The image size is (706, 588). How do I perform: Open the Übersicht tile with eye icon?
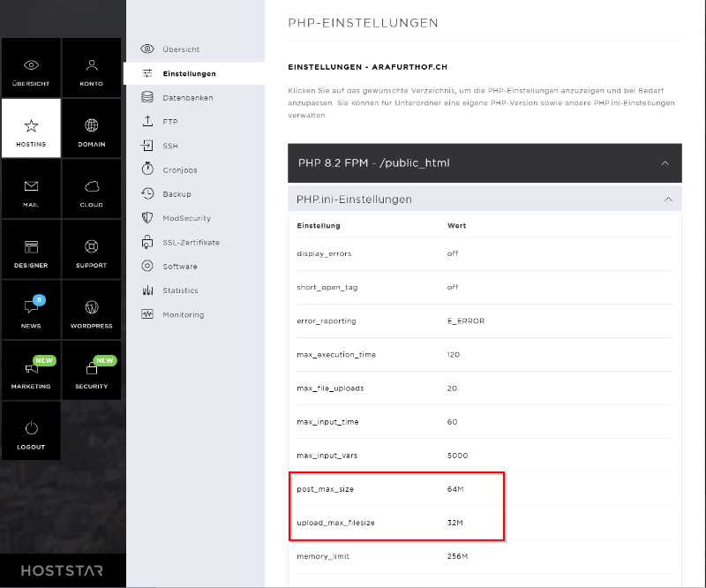[31, 68]
